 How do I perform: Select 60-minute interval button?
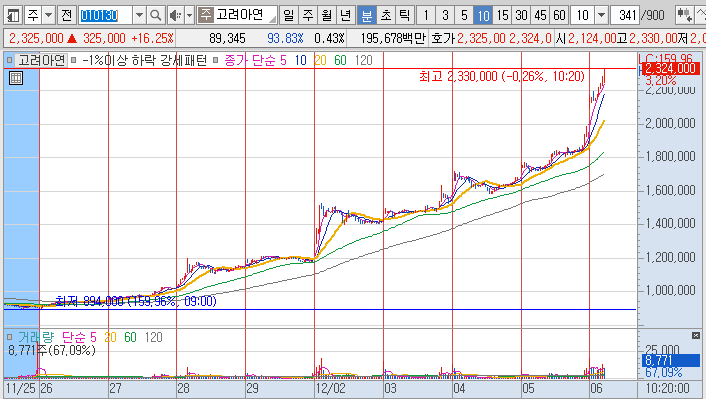click(x=559, y=16)
